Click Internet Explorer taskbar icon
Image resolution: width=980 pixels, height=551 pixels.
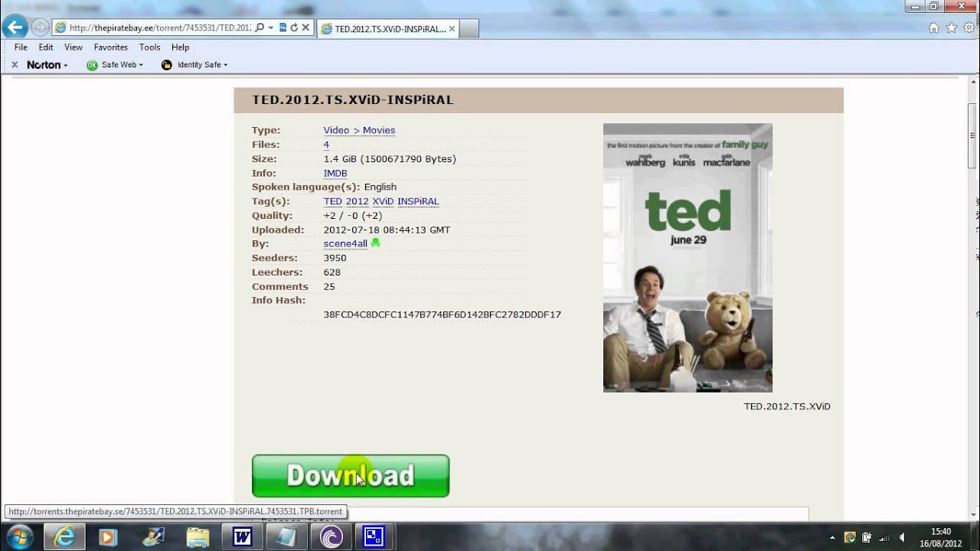(64, 537)
